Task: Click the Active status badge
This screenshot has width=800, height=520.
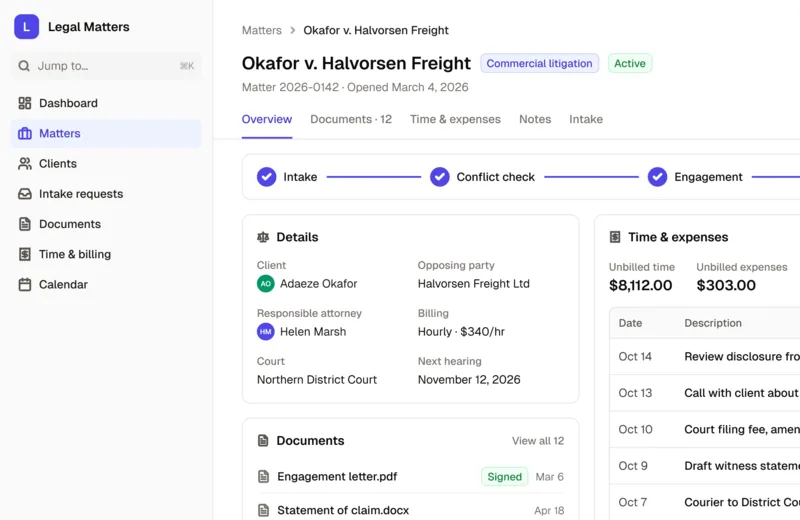Action: (x=630, y=63)
